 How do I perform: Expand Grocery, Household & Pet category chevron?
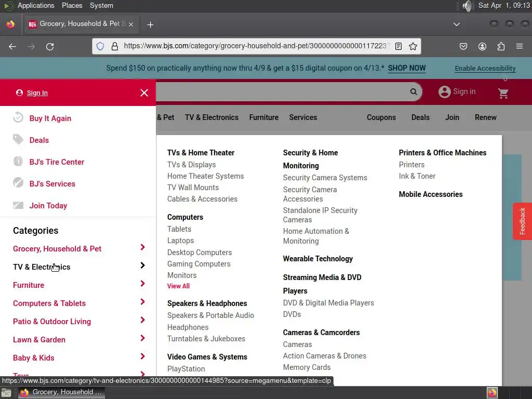click(142, 247)
